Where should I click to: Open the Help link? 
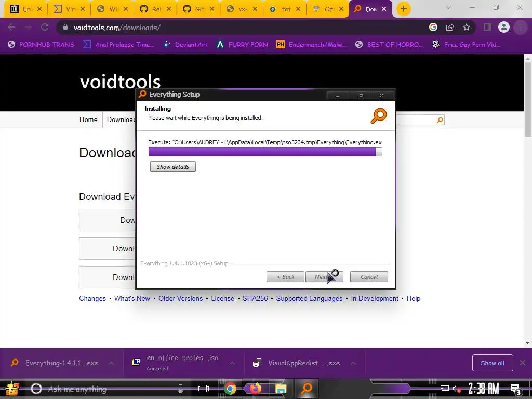pos(413,299)
